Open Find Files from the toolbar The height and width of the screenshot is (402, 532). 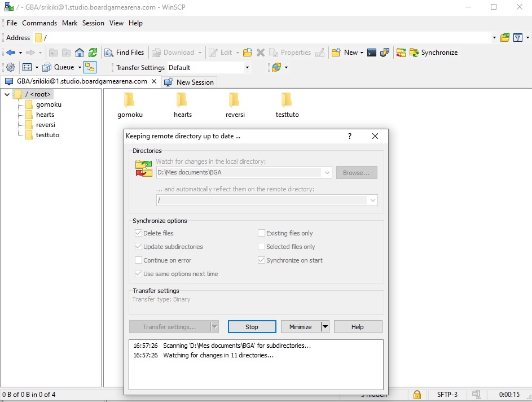pos(124,53)
